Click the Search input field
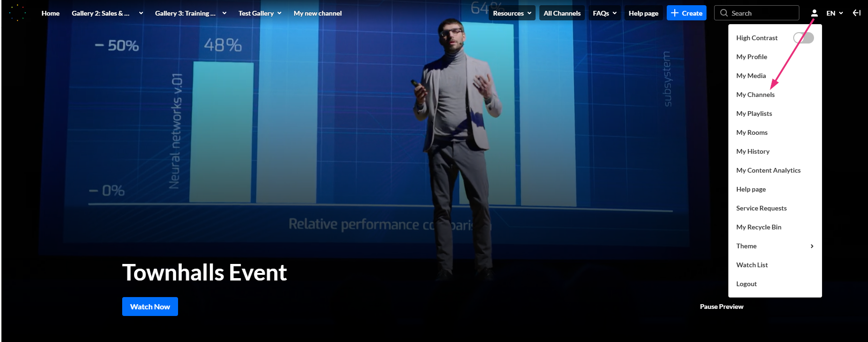The image size is (868, 342). [x=757, y=13]
